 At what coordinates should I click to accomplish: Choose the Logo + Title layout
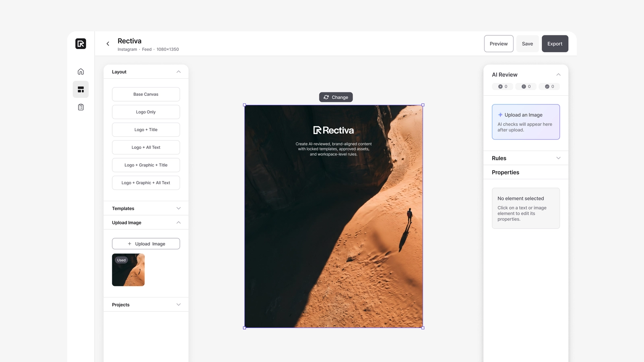pos(146,130)
